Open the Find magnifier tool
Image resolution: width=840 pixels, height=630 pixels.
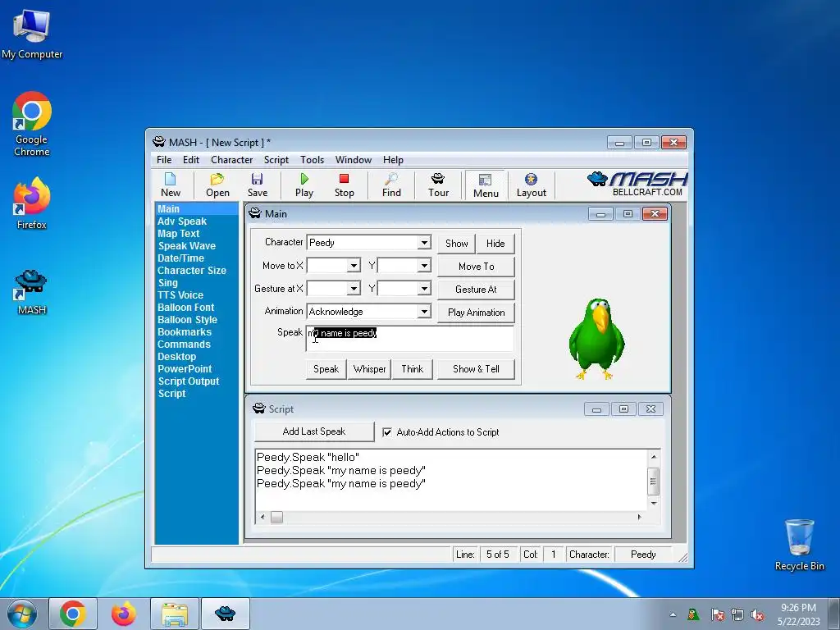point(391,185)
